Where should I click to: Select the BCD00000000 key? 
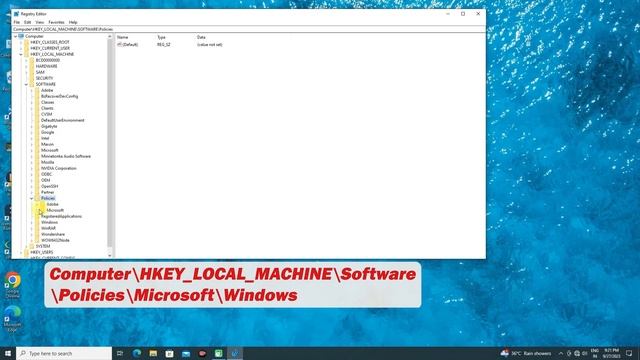48,60
